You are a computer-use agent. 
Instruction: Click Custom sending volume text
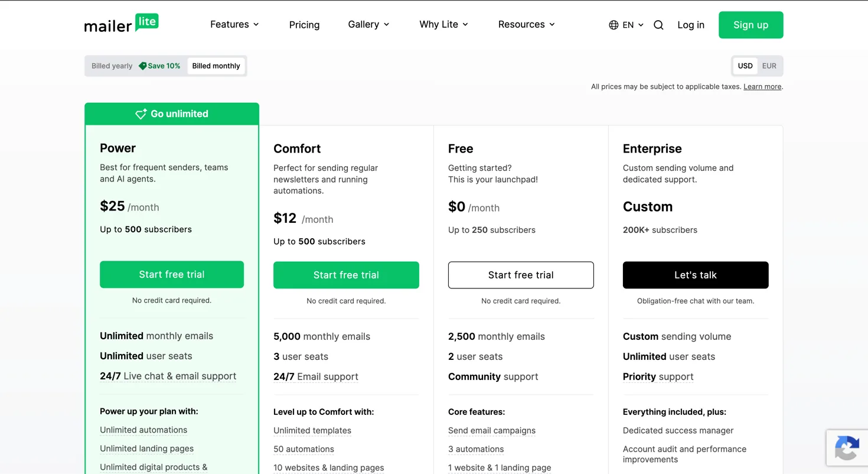(677, 336)
